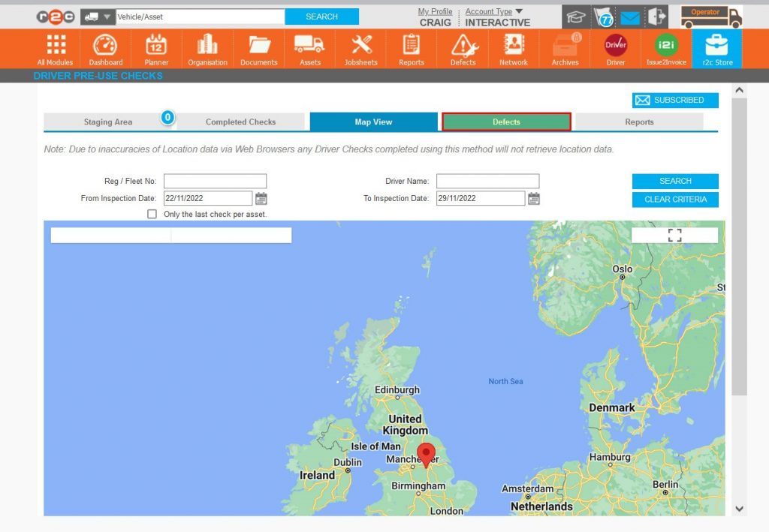Toggle the SUBSCRIBED email notification
Viewport: 769px width, 532px height.
[x=674, y=100]
